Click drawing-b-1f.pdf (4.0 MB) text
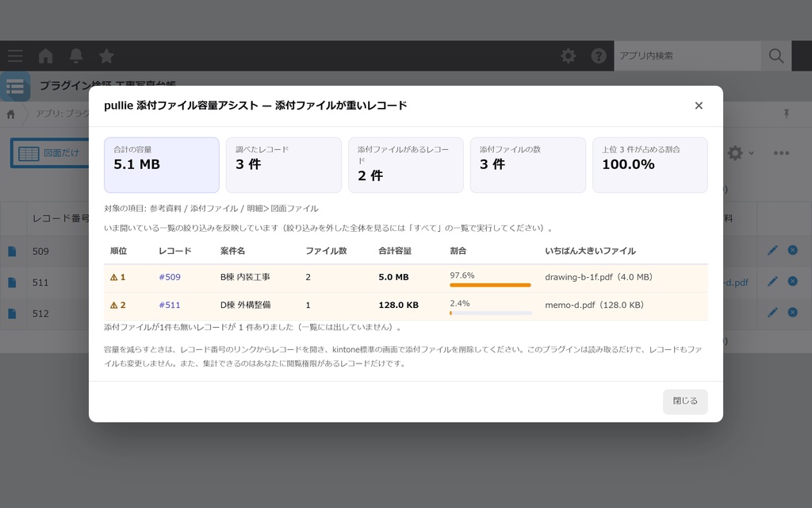812x508 pixels. (x=599, y=277)
